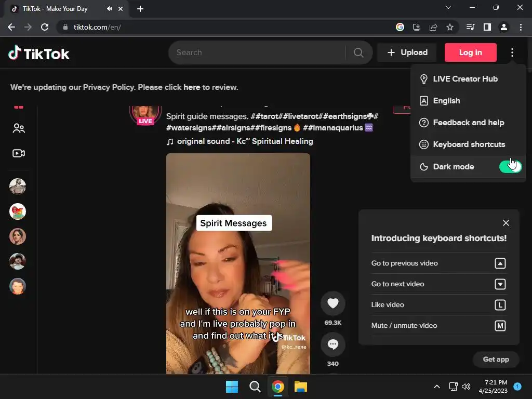Click the TikTok logo in header
532x399 pixels.
tap(38, 54)
